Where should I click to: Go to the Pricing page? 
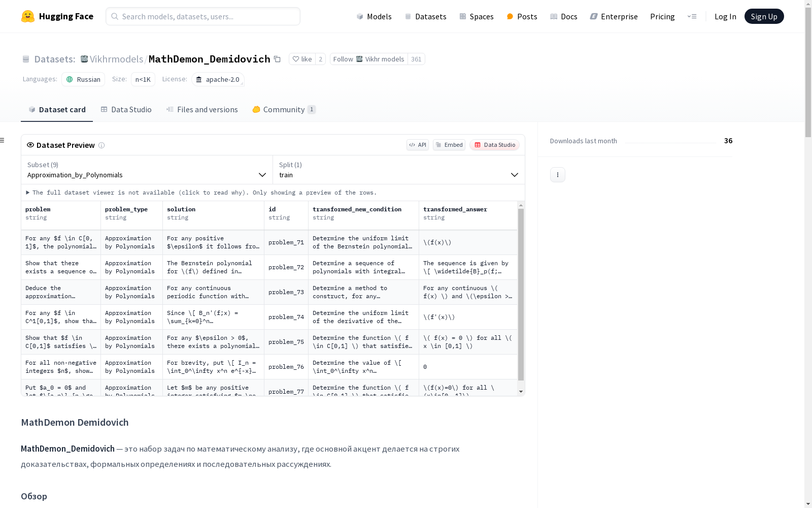pos(662,16)
